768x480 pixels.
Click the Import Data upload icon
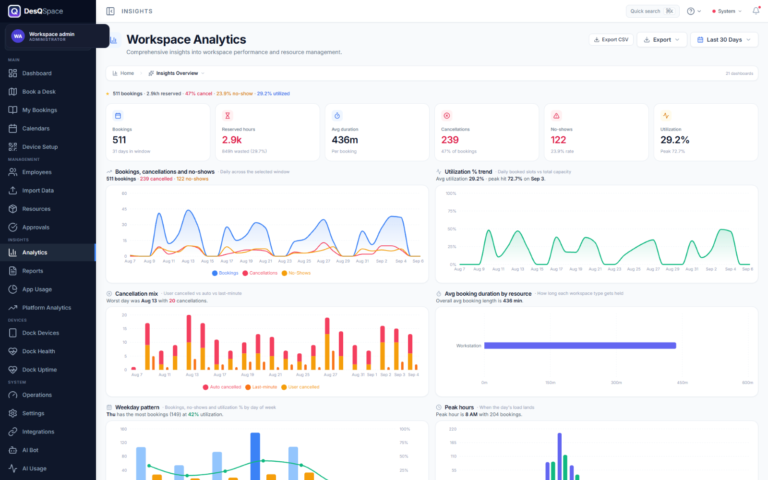[13, 191]
